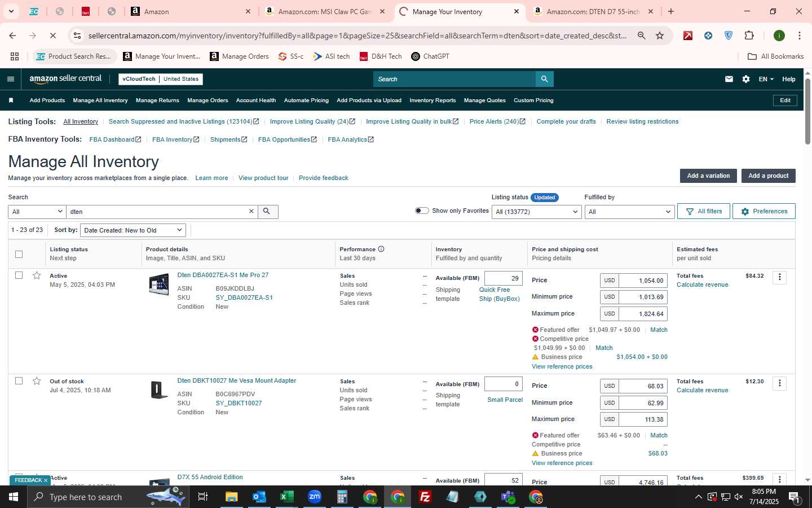Click the Seller Central search magnifier button
The height and width of the screenshot is (508, 812).
pos(544,79)
